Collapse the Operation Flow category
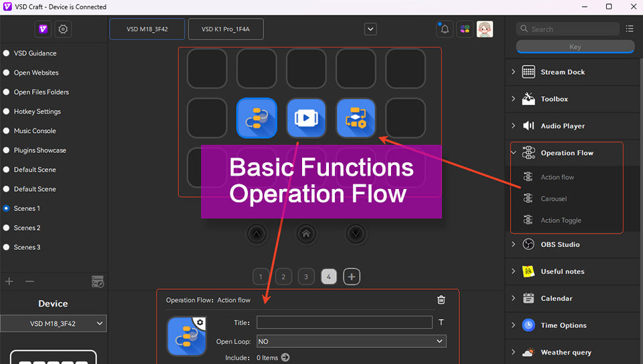643x364 pixels. coord(513,152)
